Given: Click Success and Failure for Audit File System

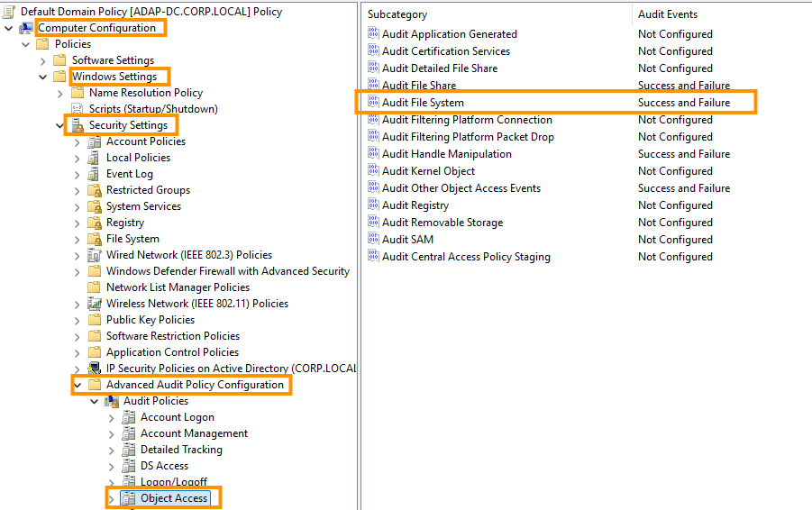Looking at the screenshot, I should (x=684, y=103).
